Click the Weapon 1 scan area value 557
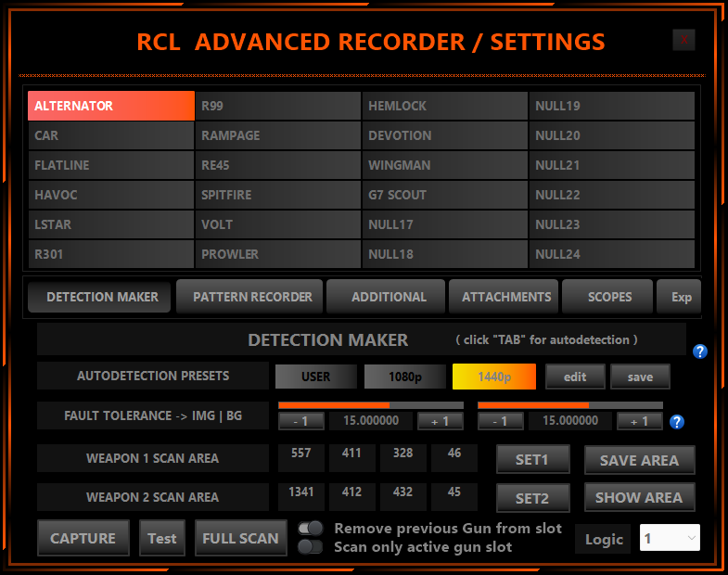The height and width of the screenshot is (575, 728). tap(300, 453)
